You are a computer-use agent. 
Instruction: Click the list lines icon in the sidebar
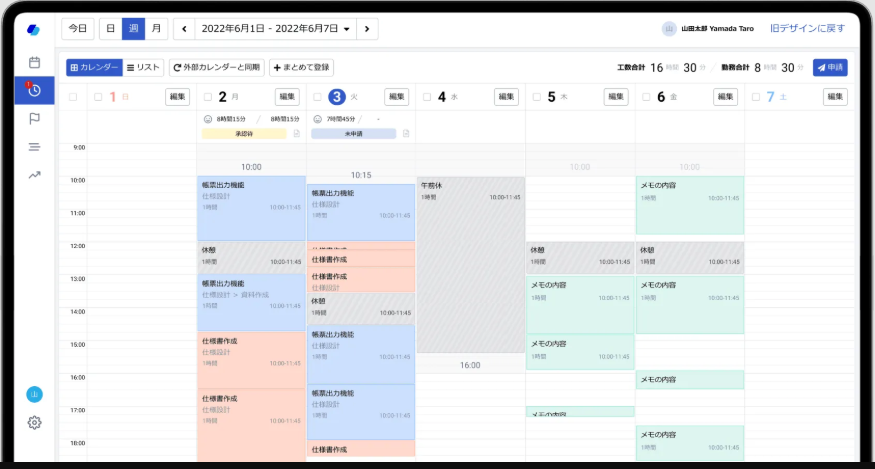(34, 147)
